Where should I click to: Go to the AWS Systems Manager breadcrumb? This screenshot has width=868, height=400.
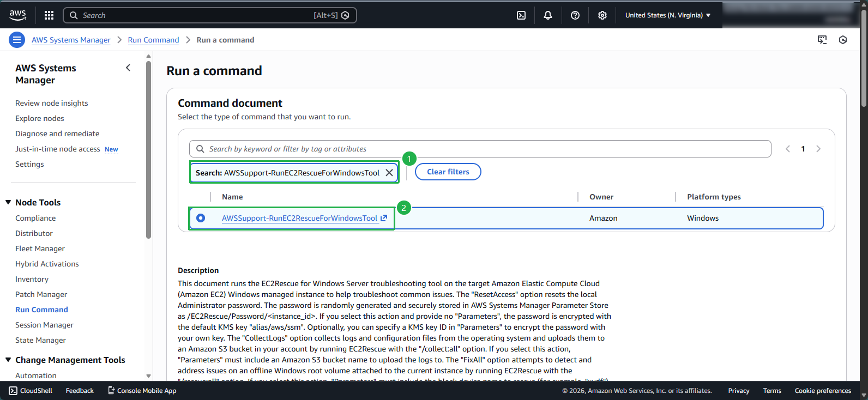71,40
